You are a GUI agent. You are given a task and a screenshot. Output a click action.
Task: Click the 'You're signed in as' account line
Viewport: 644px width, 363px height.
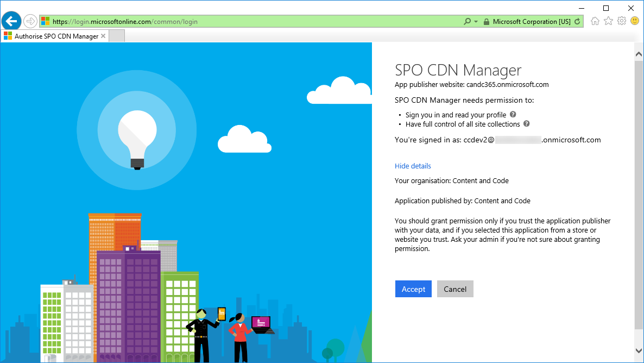click(498, 140)
